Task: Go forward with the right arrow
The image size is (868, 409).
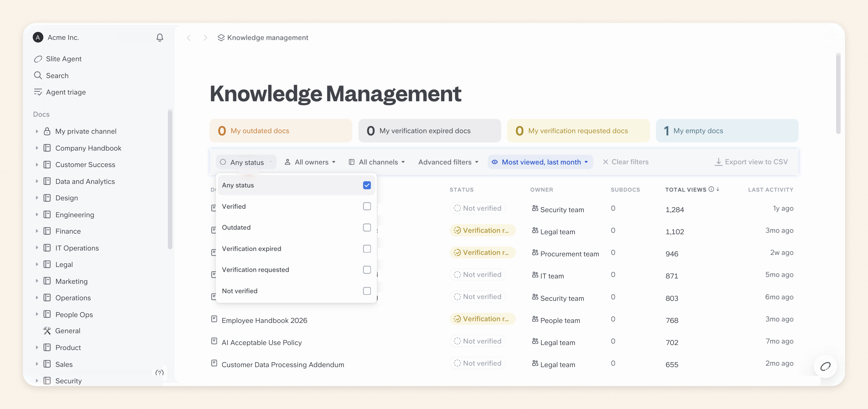Action: click(205, 38)
